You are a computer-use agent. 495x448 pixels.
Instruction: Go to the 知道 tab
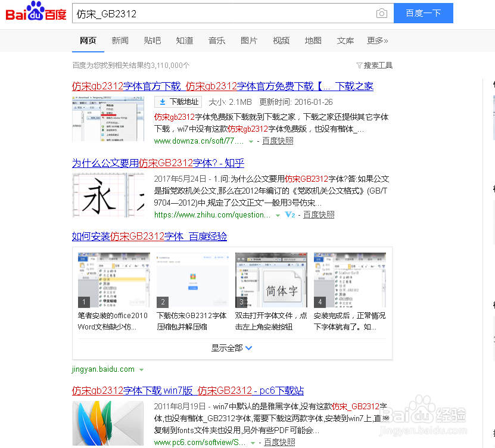pos(185,41)
